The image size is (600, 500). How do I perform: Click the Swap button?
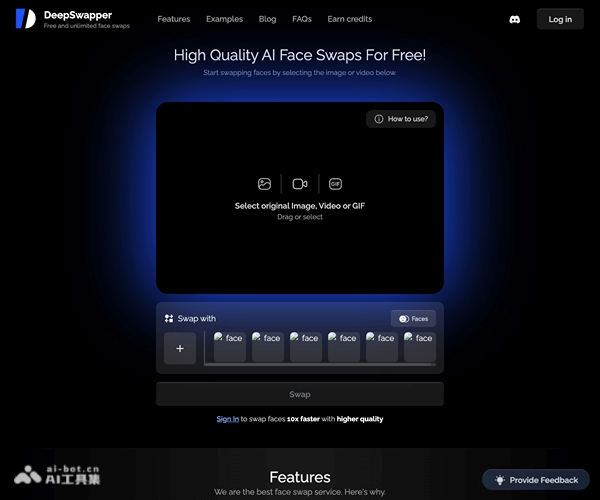299,394
